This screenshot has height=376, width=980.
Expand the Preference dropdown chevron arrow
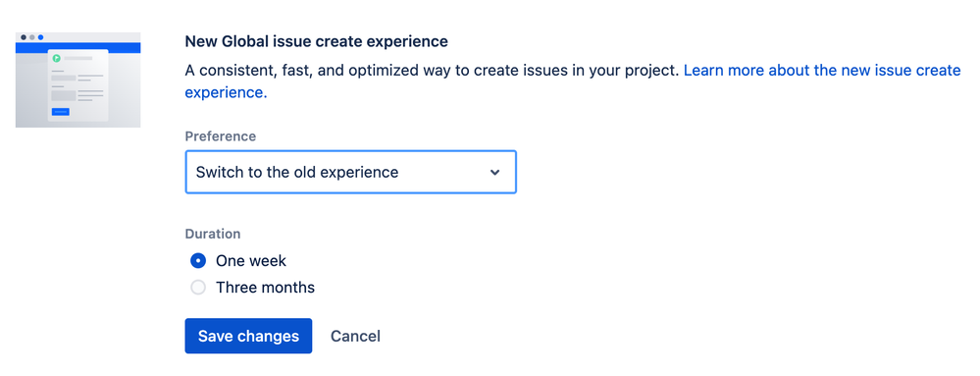pos(495,172)
